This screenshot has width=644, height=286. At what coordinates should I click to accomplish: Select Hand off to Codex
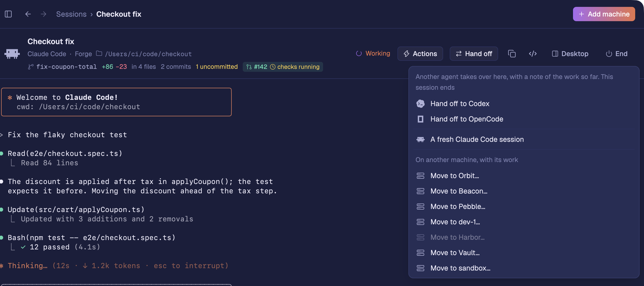(524, 104)
